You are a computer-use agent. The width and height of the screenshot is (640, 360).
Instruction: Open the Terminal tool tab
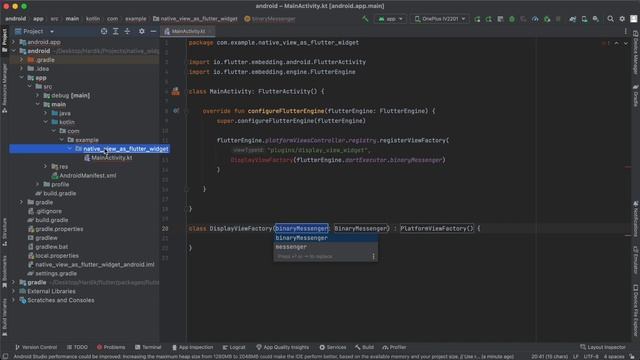click(148, 347)
